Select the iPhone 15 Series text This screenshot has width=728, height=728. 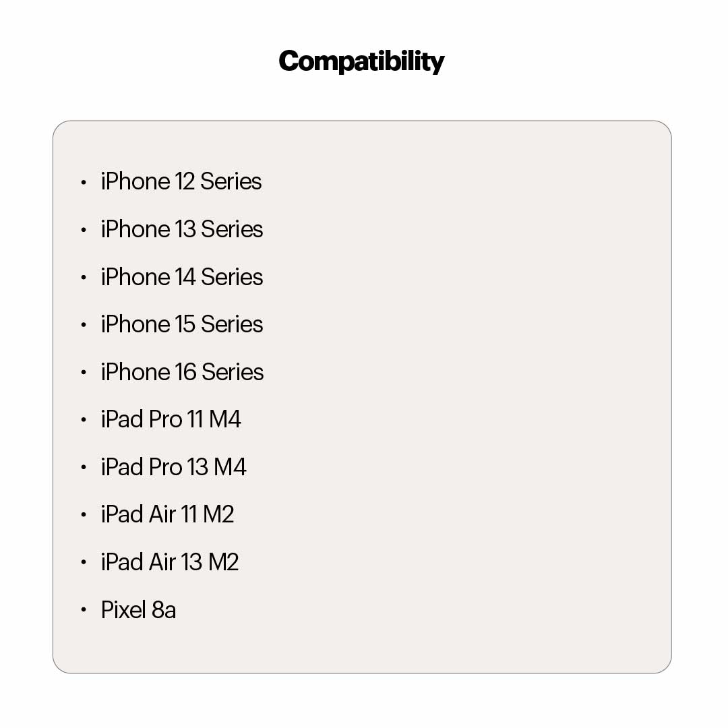point(181,324)
